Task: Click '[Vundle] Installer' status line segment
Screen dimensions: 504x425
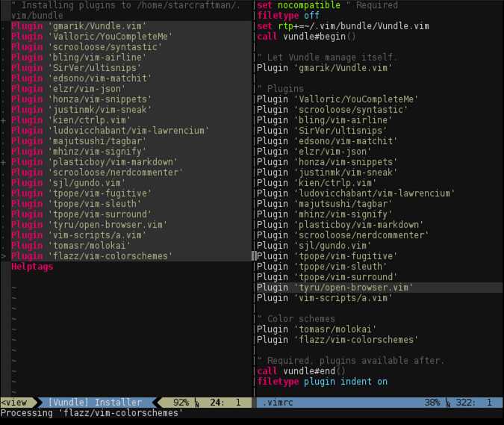Action: [95, 403]
